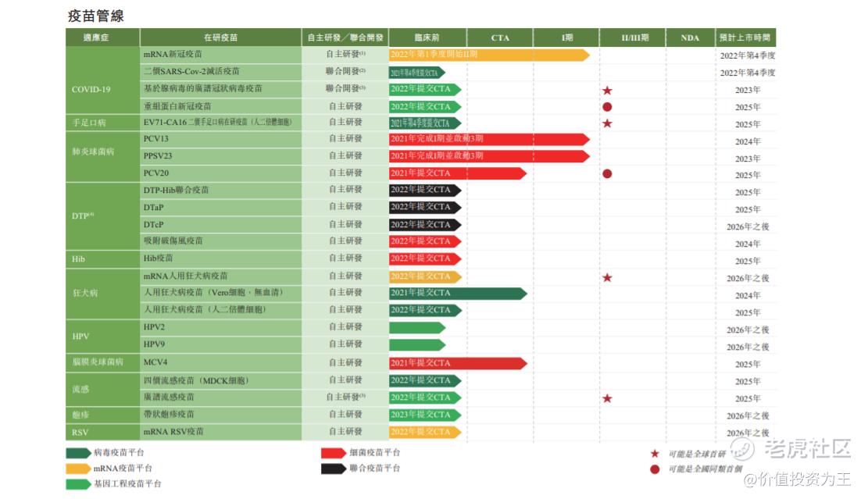Click the star in the 基於腺病毒的廣譜冠狀病毒疫苗 row
The height and width of the screenshot is (499, 868).
pos(607,90)
